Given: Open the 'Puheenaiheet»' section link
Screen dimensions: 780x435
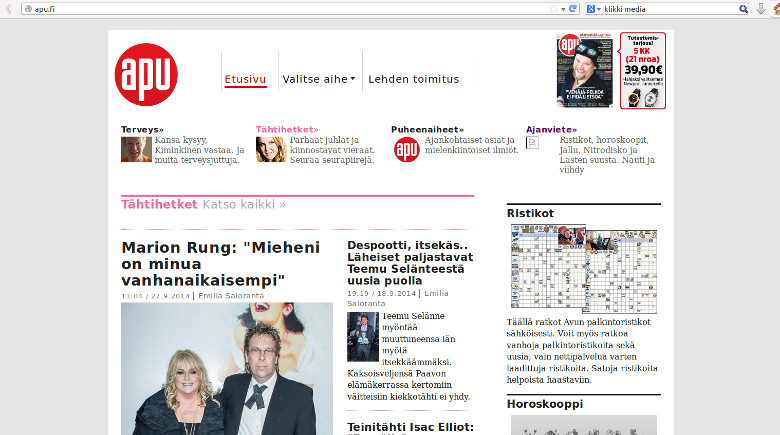Looking at the screenshot, I should pos(427,129).
